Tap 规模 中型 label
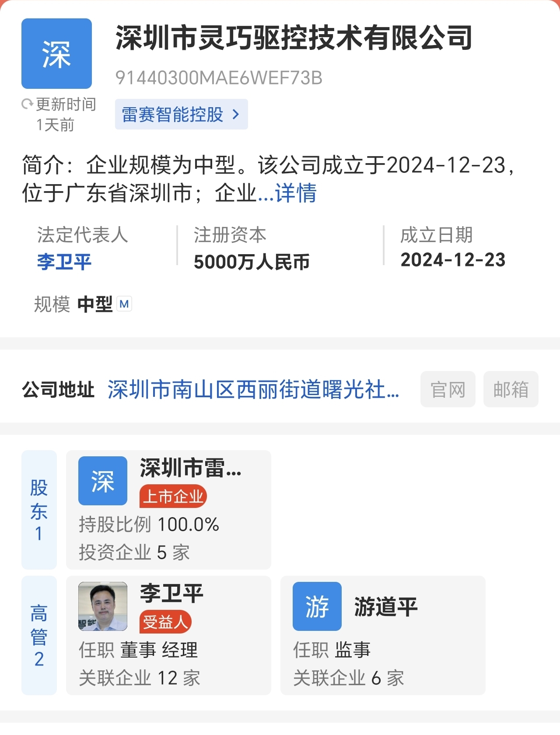 click(73, 304)
